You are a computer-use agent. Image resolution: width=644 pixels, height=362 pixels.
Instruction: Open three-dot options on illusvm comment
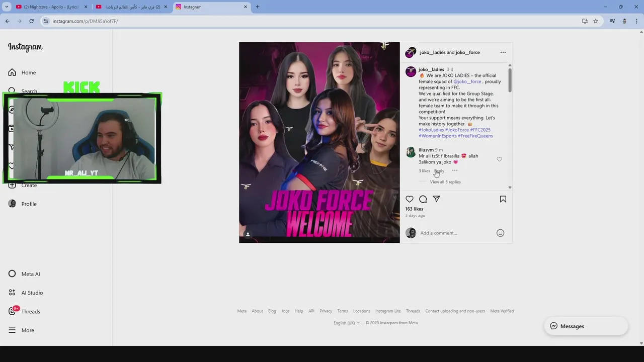coord(455,170)
